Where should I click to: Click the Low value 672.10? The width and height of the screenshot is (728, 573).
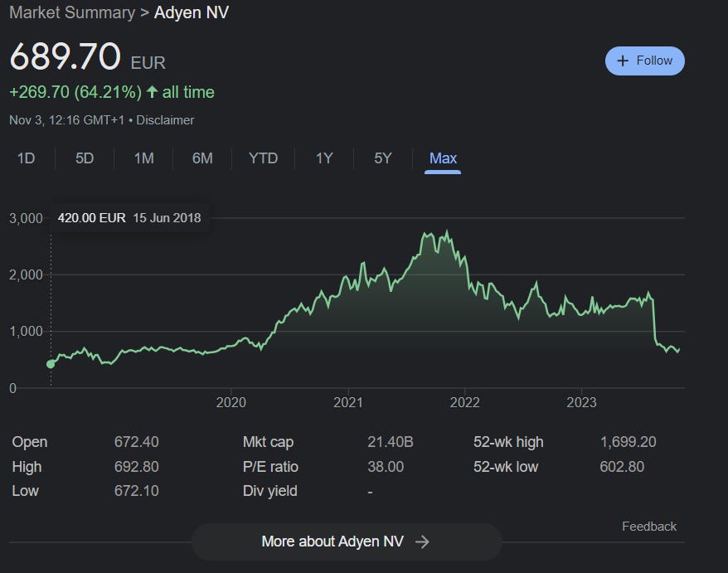(137, 491)
